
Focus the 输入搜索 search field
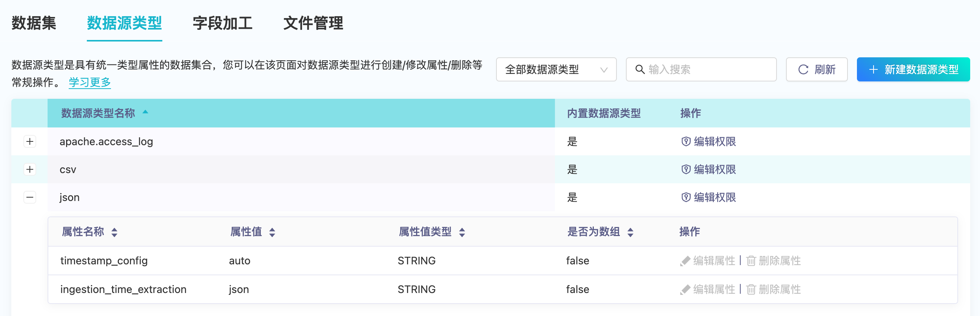[x=701, y=69]
